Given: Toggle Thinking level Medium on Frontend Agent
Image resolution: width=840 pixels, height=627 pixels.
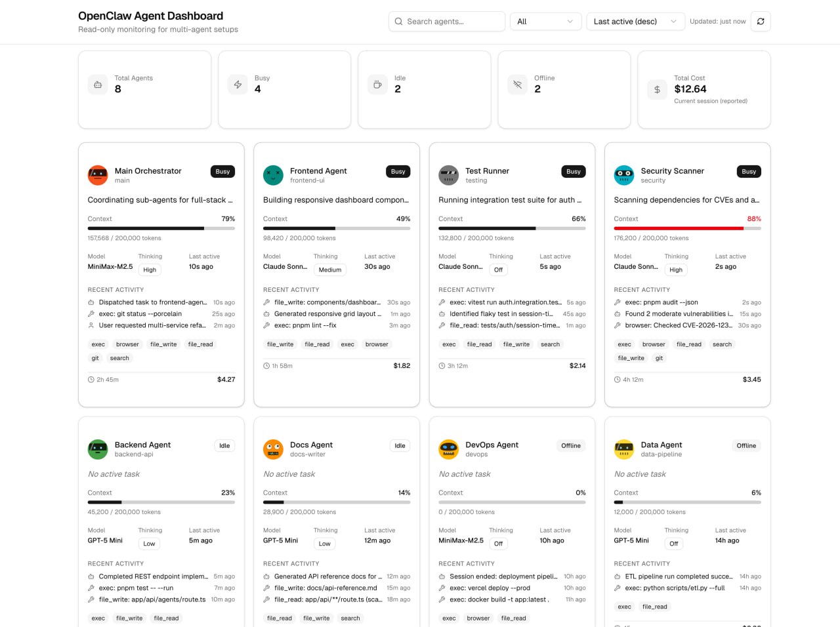Looking at the screenshot, I should [329, 270].
